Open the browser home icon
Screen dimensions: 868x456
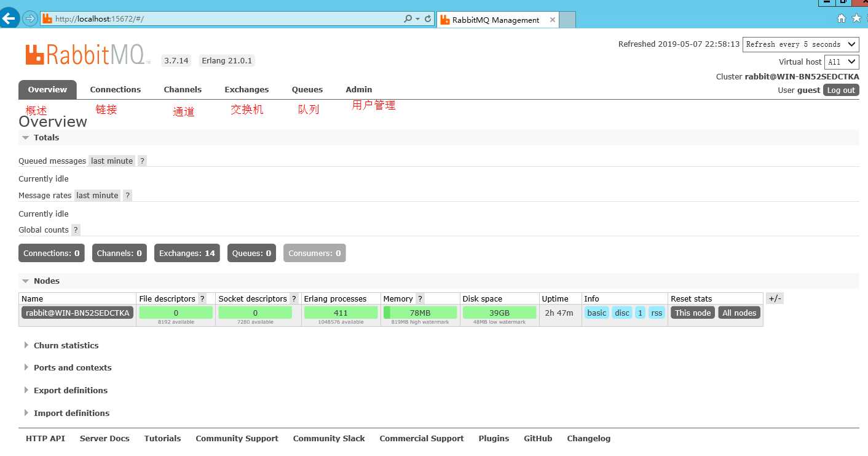click(842, 18)
